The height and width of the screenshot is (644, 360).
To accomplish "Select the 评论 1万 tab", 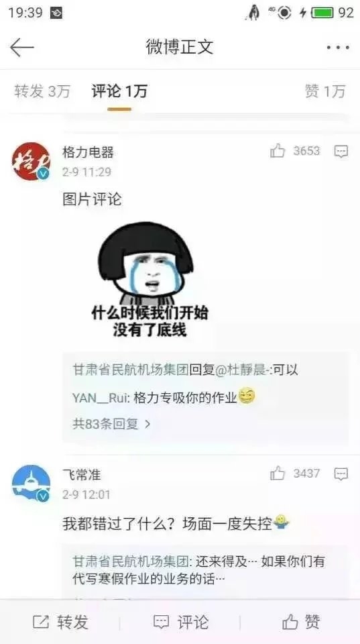I will [x=119, y=91].
